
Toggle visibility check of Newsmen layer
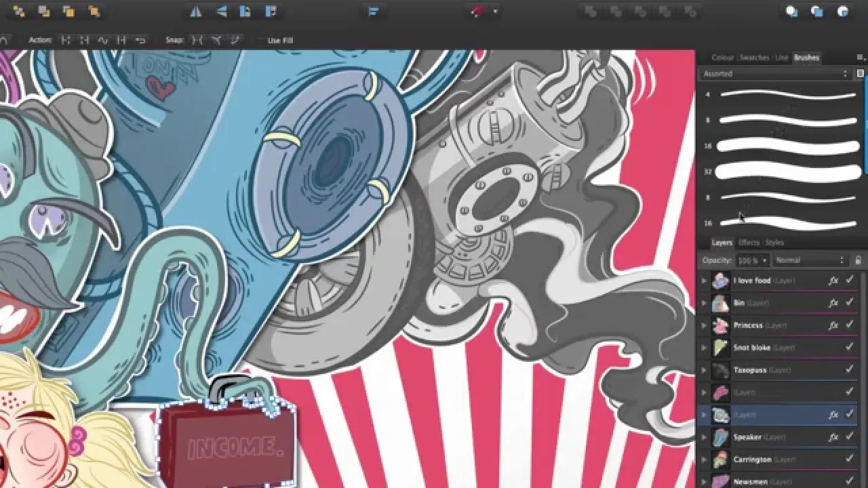click(x=850, y=481)
